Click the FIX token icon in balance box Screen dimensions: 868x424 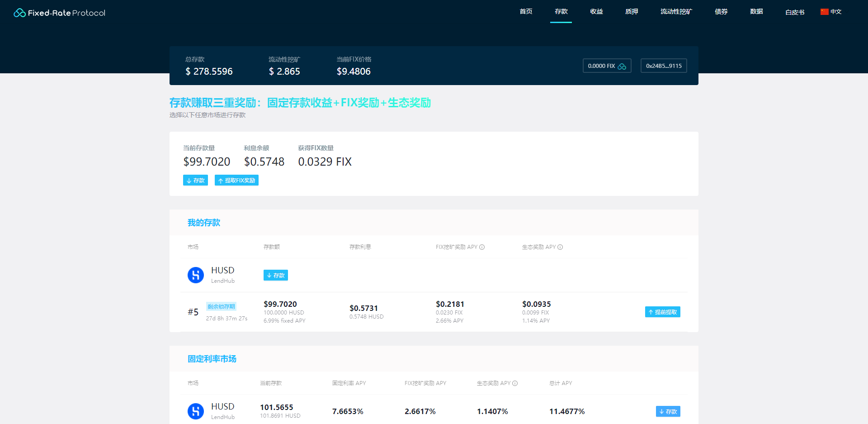point(622,66)
